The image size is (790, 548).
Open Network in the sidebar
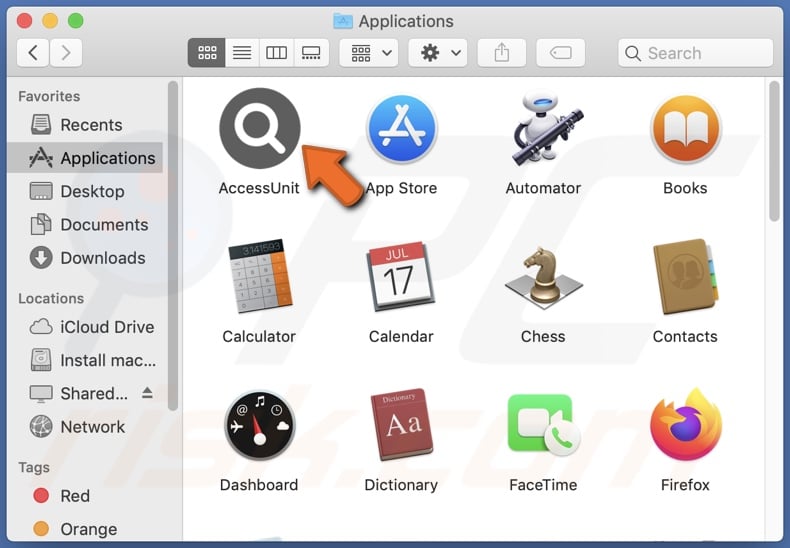pos(86,427)
